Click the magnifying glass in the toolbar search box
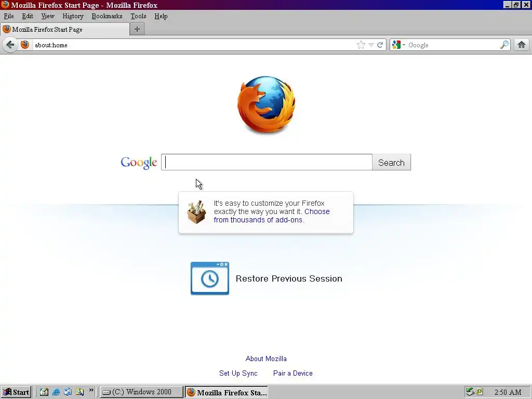This screenshot has width=532, height=399. click(x=504, y=45)
